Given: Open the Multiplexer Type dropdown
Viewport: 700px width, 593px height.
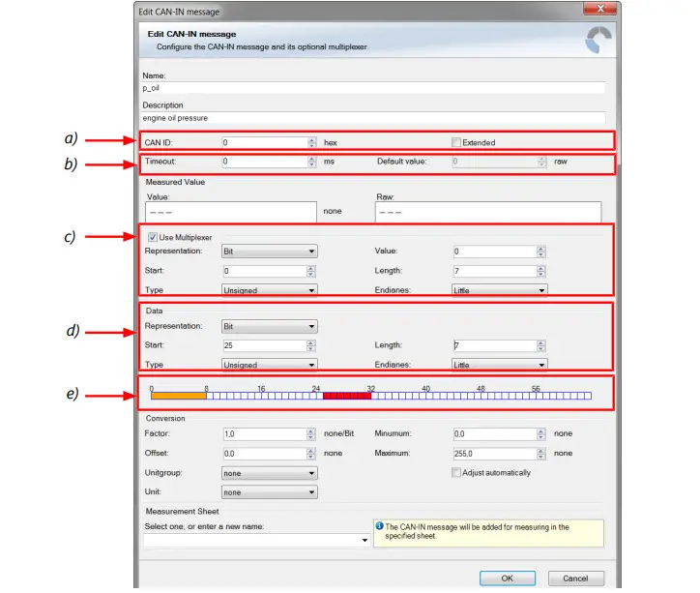Looking at the screenshot, I should coord(269,290).
